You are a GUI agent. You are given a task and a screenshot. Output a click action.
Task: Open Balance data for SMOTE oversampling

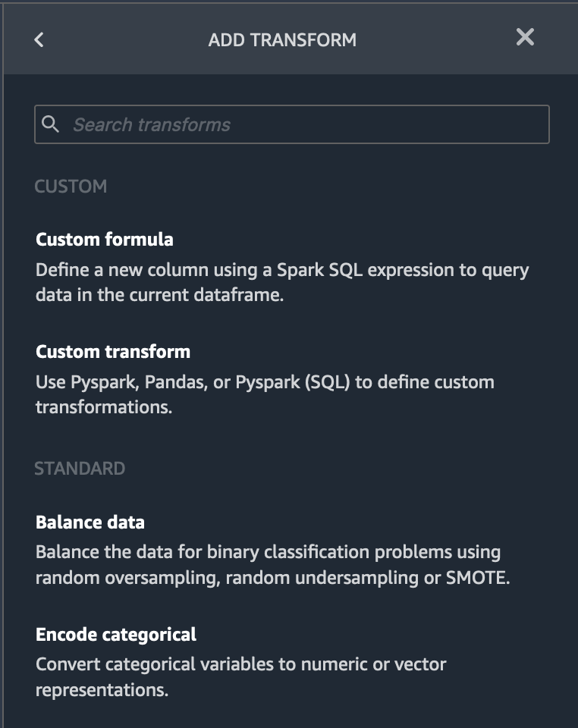pyautogui.click(x=90, y=522)
